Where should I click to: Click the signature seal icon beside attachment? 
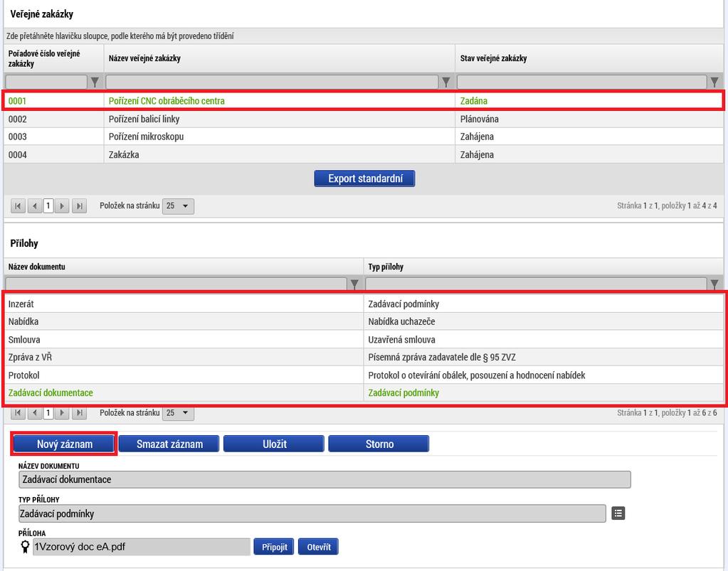pos(25,546)
